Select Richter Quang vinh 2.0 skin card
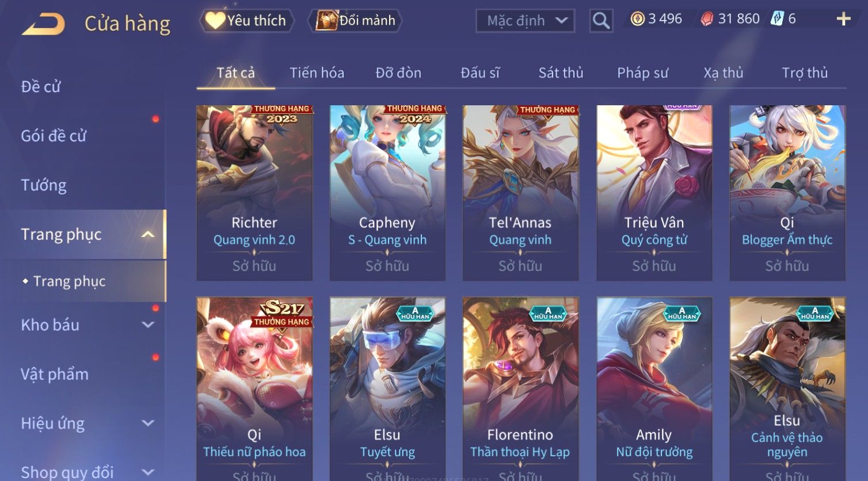This screenshot has height=481, width=868. [x=254, y=193]
